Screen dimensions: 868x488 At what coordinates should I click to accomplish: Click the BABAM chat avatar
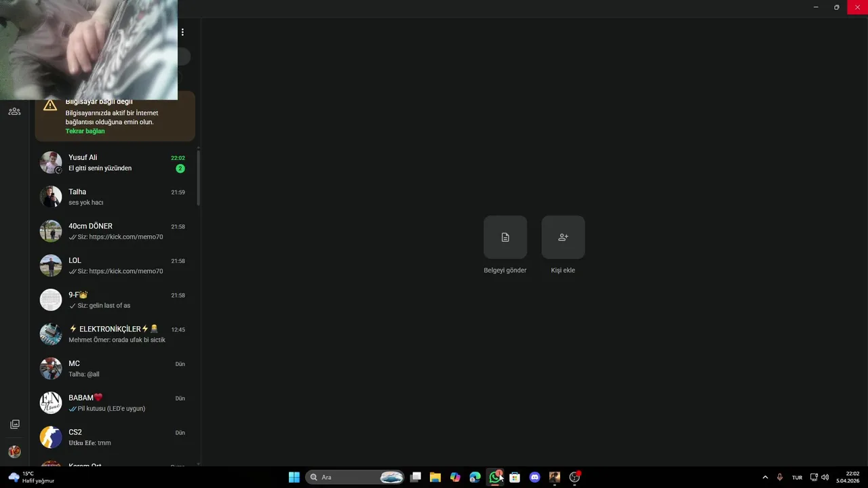[51, 403]
